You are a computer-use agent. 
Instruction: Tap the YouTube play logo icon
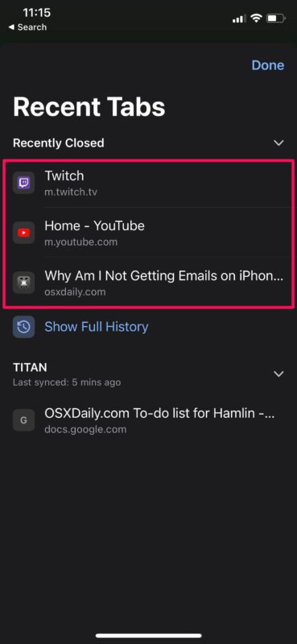(x=23, y=233)
